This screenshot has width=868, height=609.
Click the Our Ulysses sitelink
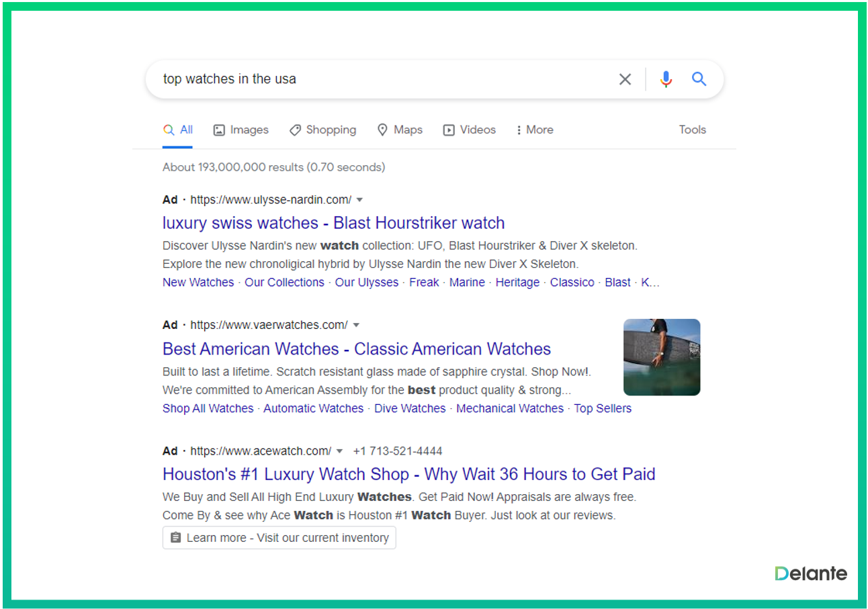367,283
